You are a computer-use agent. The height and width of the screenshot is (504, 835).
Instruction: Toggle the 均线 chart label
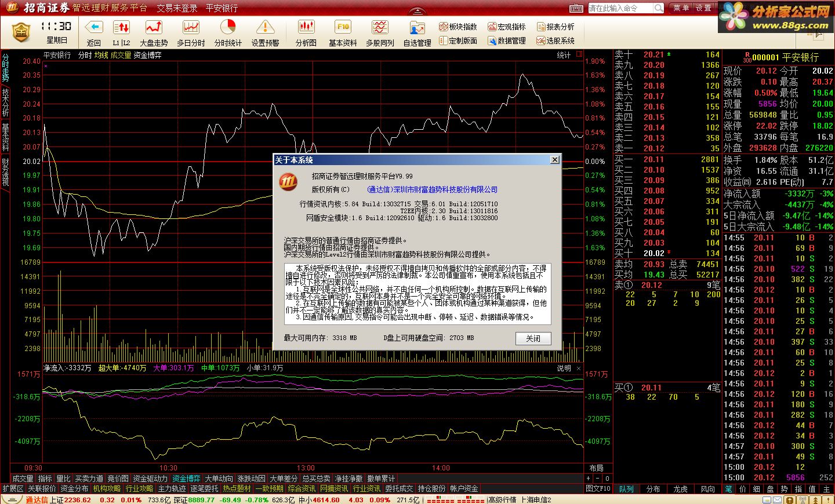[x=101, y=55]
